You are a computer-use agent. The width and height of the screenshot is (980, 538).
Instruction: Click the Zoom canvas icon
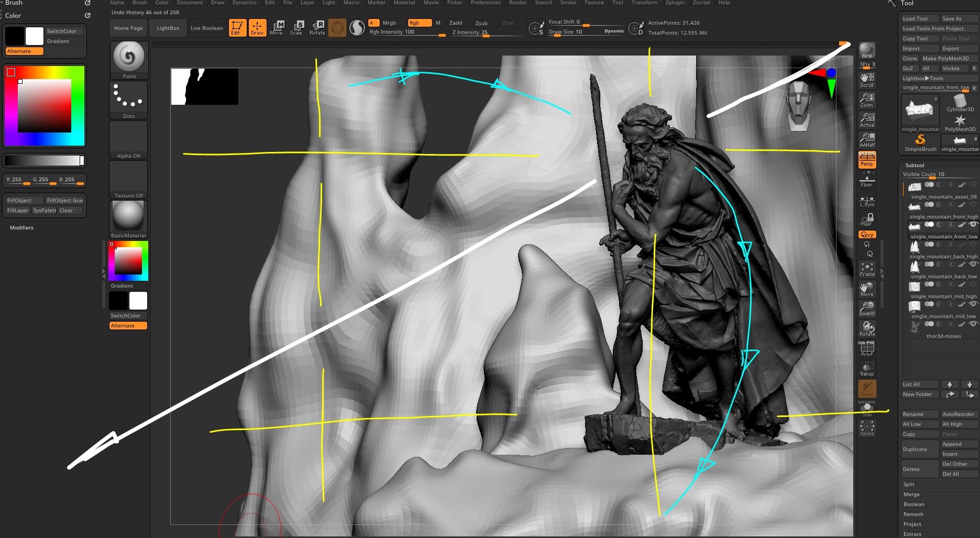point(867,100)
